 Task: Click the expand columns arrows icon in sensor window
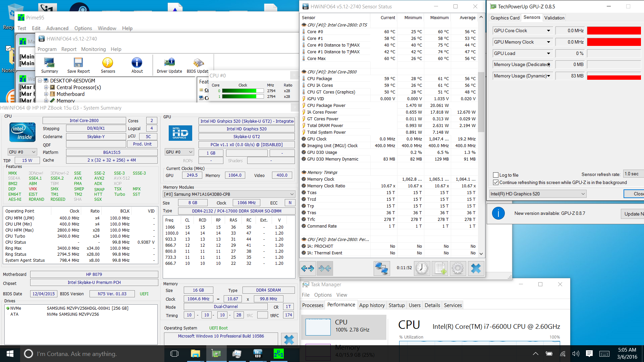click(308, 268)
